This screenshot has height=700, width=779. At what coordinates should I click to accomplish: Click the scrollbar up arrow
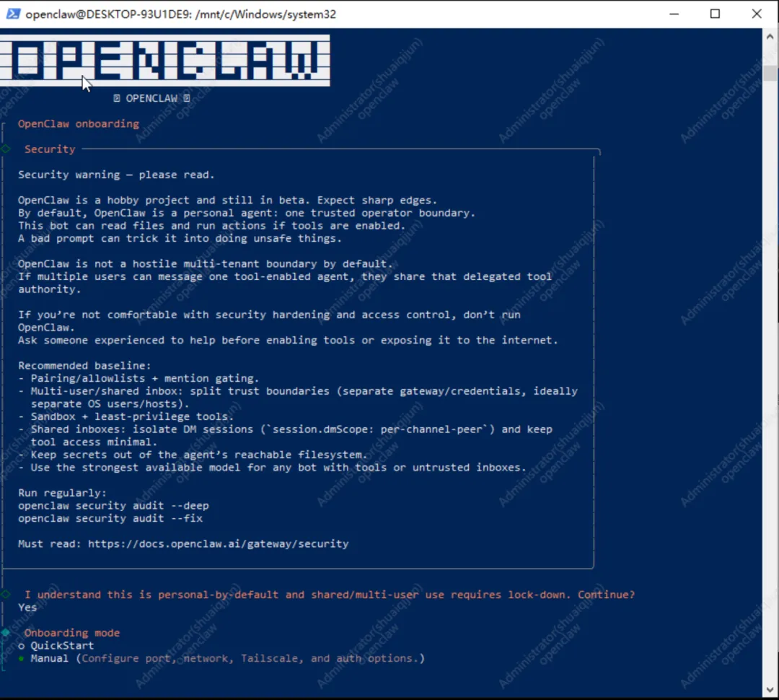pos(770,36)
